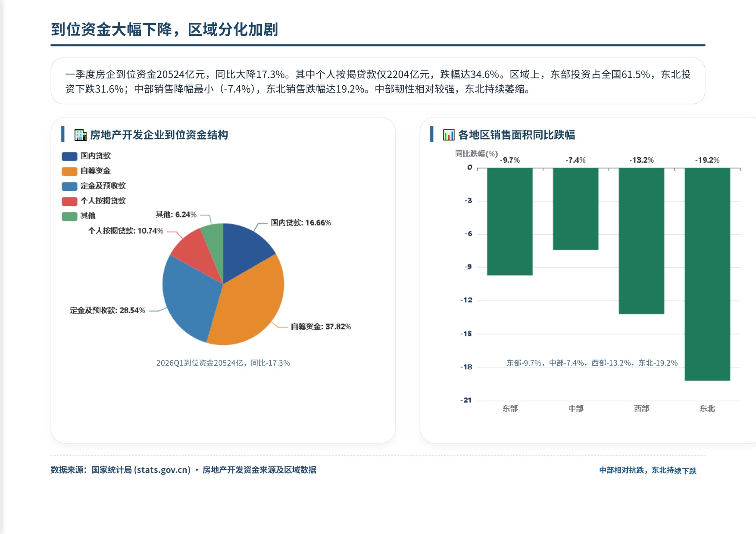The image size is (756, 534).
Task: Toggle the 国内贷款 legend swatch
Action: pyautogui.click(x=69, y=156)
